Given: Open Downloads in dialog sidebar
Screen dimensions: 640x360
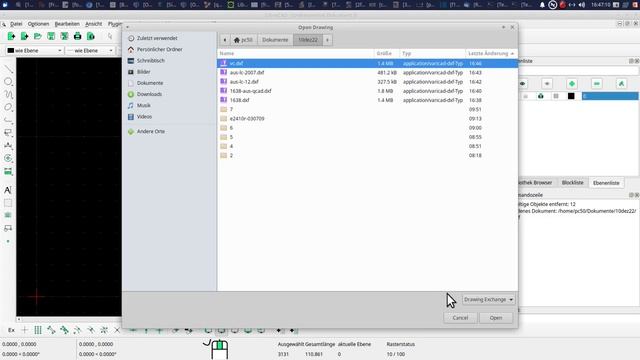Looking at the screenshot, I should pyautogui.click(x=149, y=94).
